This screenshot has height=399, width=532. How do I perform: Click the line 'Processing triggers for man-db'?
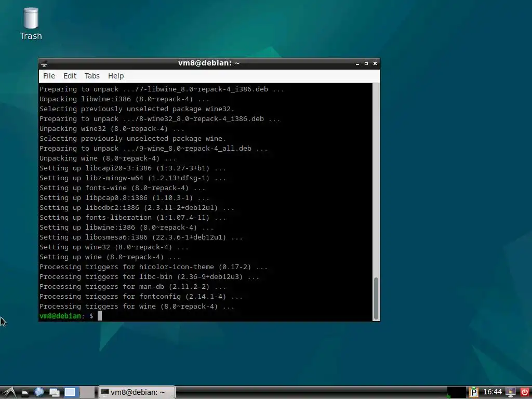tap(132, 287)
